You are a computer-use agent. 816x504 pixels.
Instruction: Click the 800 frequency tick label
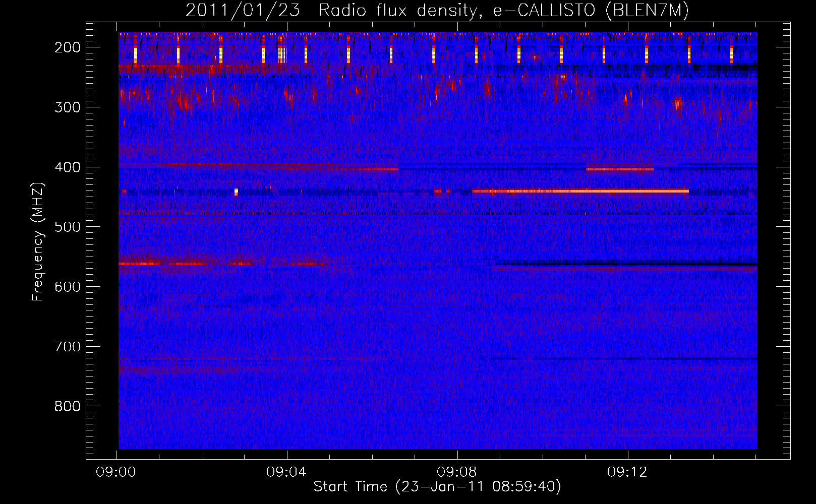(x=68, y=406)
